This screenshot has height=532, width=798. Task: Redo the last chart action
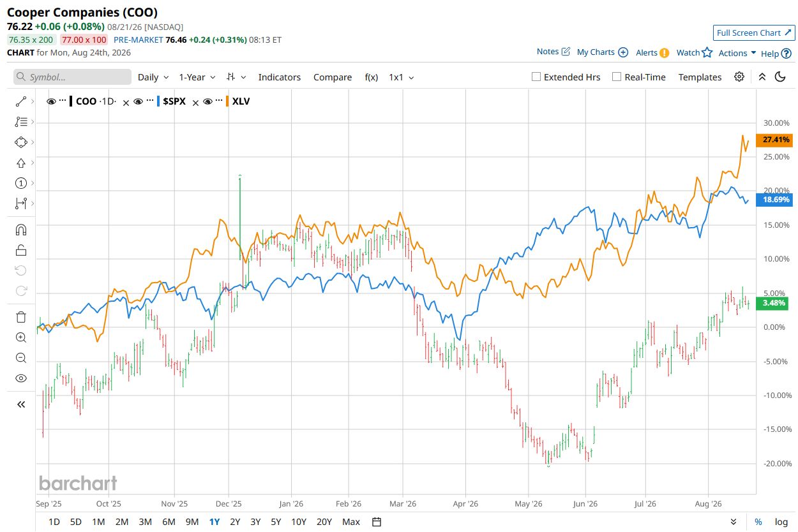click(20, 291)
